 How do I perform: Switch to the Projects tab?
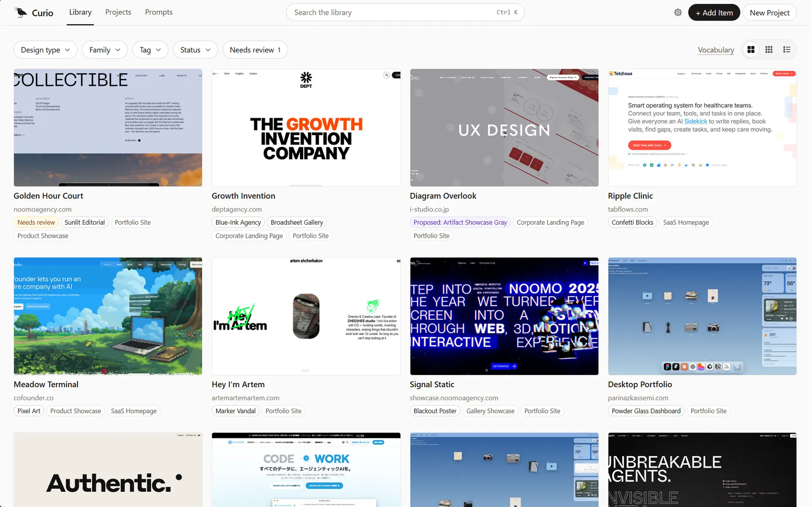[118, 12]
